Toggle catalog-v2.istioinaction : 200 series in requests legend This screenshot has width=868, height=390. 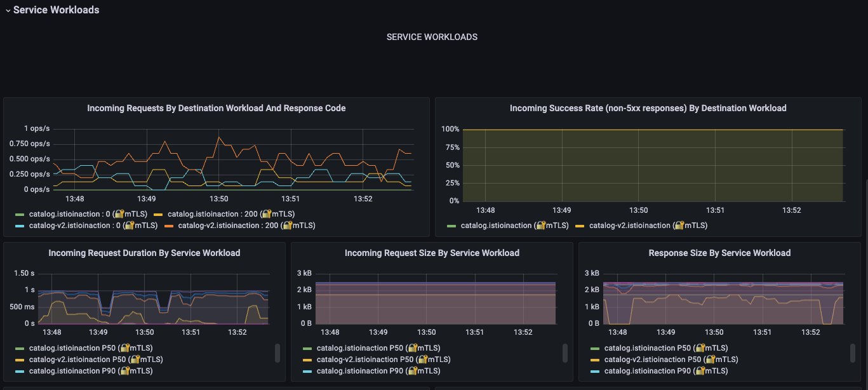point(246,225)
